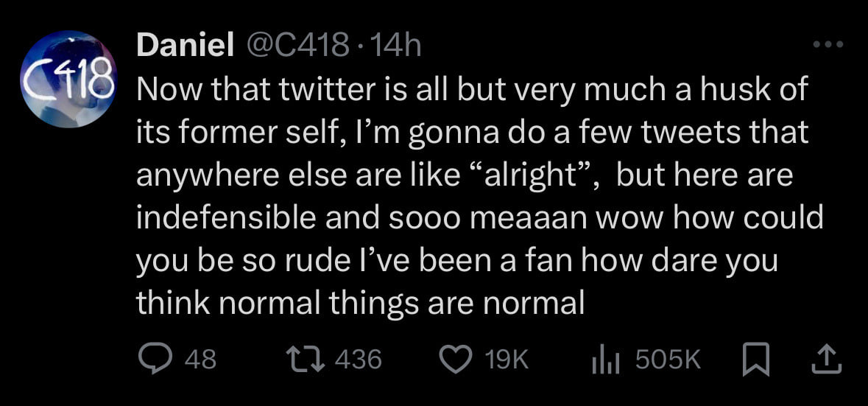This screenshot has height=406, width=868.
Task: Click the 505K views count
Action: point(668,360)
